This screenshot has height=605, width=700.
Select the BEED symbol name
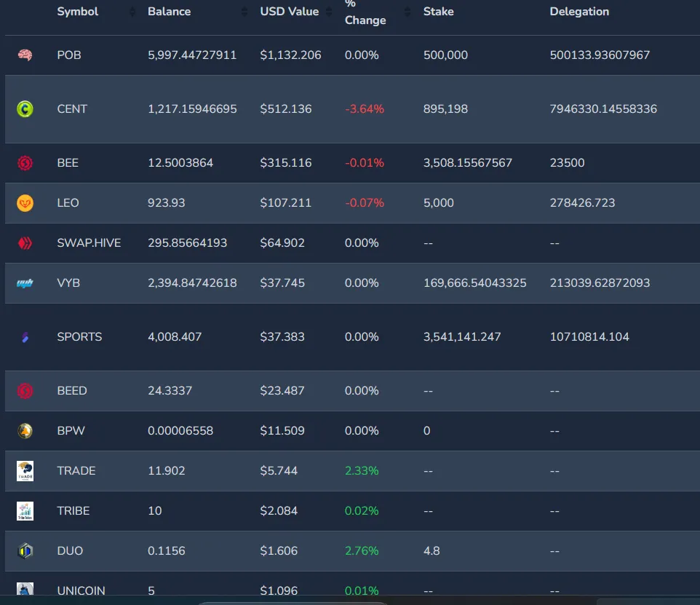point(72,391)
